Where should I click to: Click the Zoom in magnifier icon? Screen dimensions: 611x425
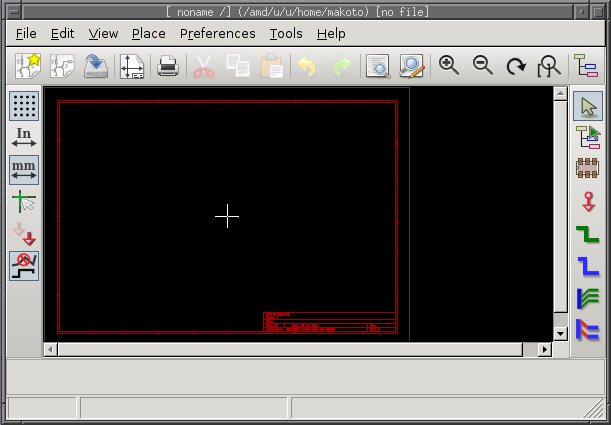449,66
